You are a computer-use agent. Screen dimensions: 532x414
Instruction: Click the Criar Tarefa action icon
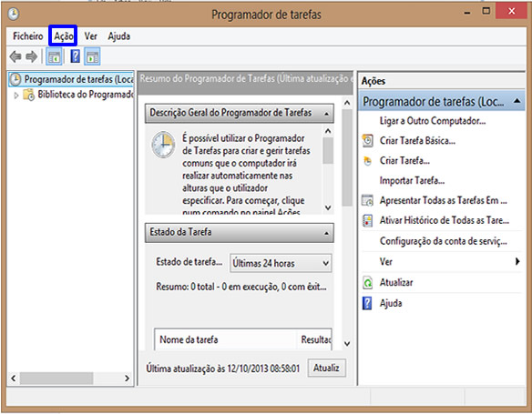[x=367, y=160]
